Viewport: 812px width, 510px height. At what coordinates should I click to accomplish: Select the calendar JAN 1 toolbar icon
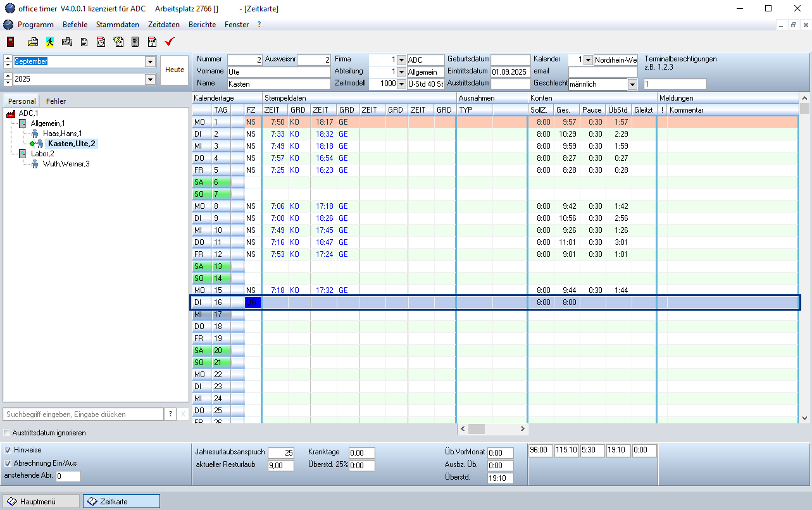pos(151,42)
